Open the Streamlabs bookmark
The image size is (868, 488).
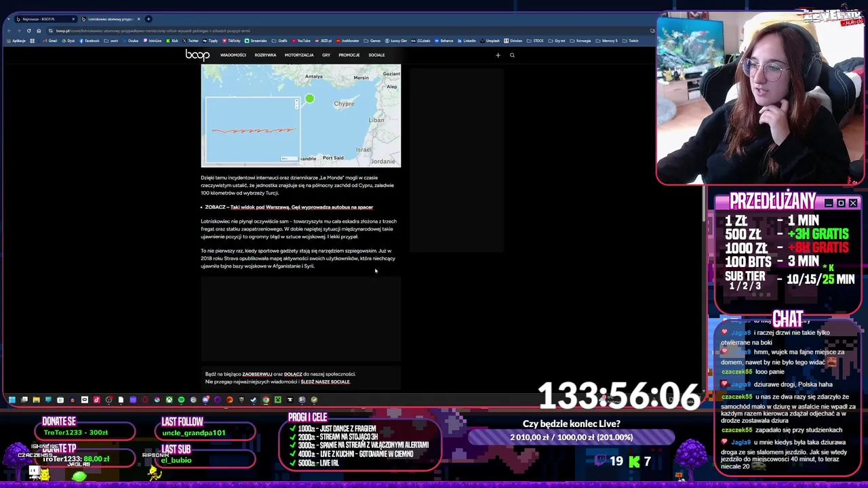[x=255, y=41]
